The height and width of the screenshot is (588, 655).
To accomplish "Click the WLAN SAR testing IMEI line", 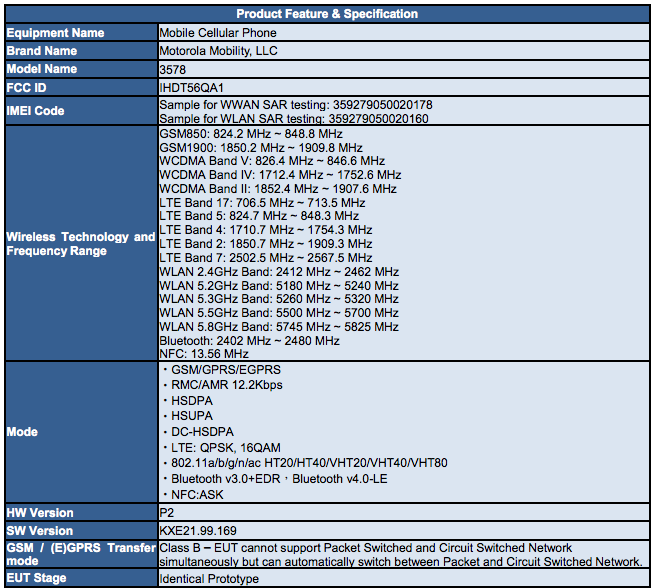I will pos(294,118).
